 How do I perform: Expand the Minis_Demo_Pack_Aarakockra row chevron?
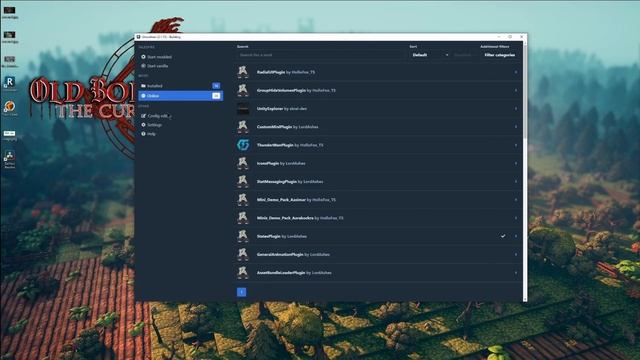(516, 218)
